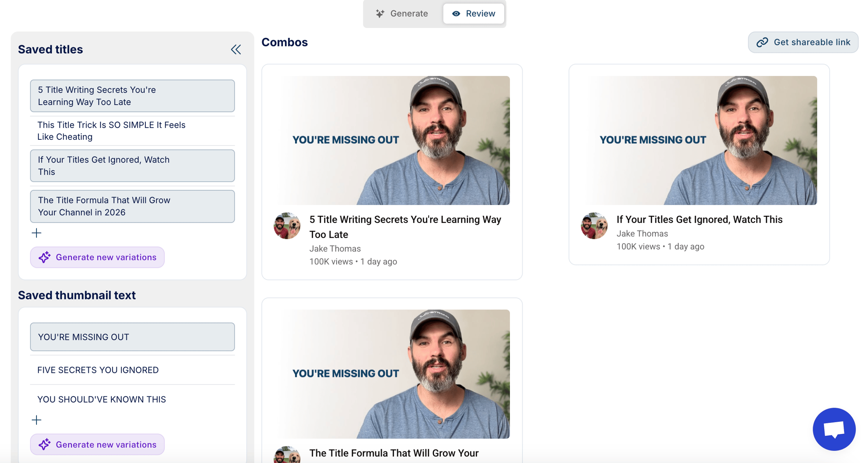Collapse the Saved titles sidebar
Image resolution: width=868 pixels, height=463 pixels.
coord(236,49)
